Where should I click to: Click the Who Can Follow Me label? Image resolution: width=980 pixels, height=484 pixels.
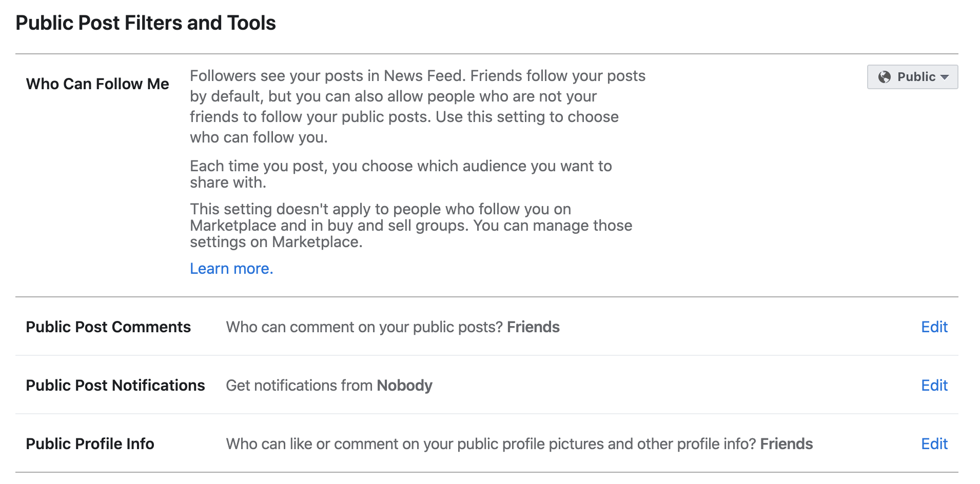point(97,84)
